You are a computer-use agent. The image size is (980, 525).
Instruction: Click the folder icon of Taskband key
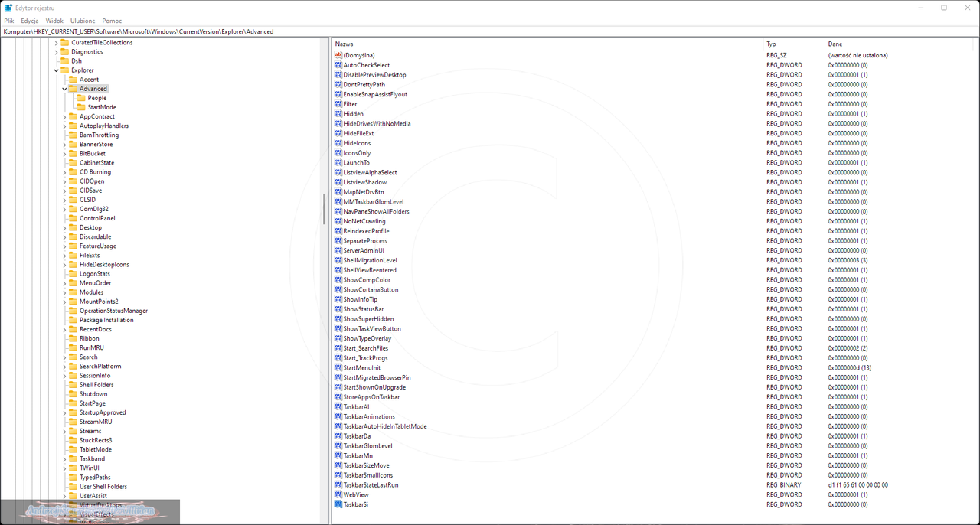(x=73, y=458)
